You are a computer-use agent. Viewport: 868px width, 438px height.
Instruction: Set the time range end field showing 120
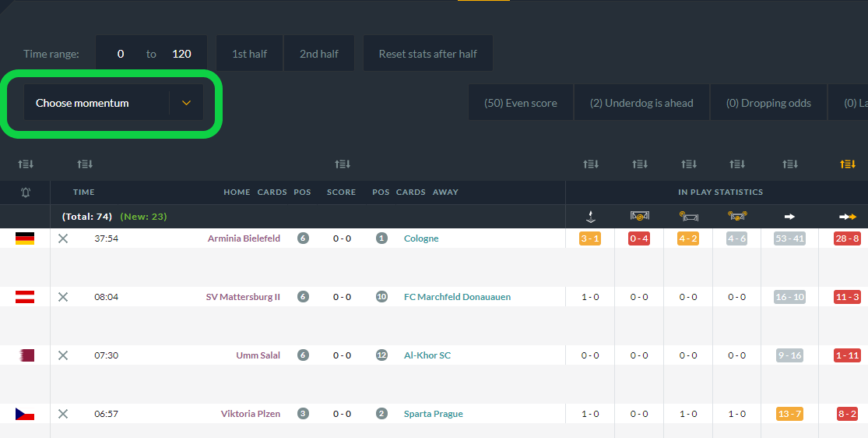tap(181, 54)
